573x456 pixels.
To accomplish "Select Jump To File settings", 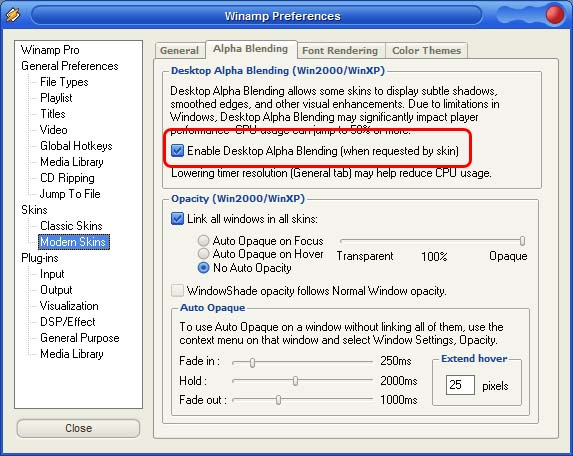I will (x=70, y=194).
